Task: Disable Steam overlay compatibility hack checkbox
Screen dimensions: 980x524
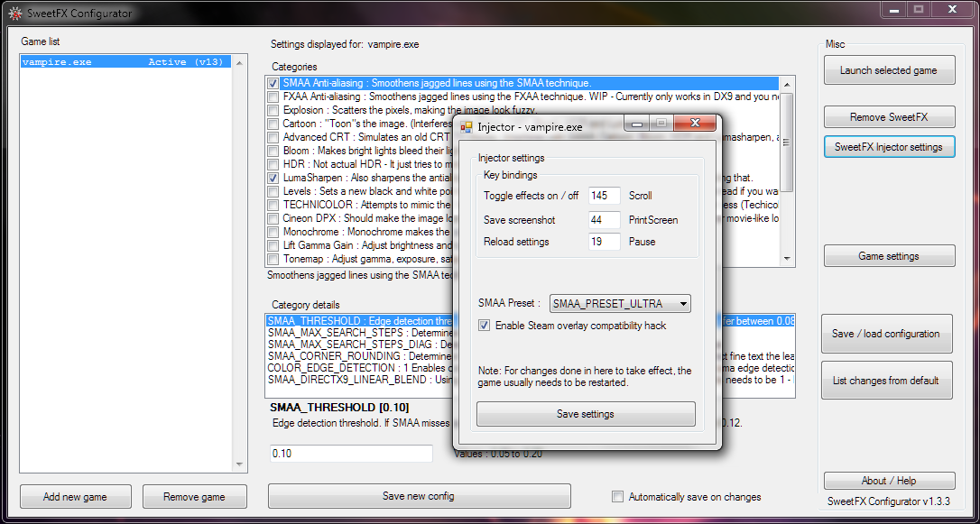Action: (x=484, y=326)
